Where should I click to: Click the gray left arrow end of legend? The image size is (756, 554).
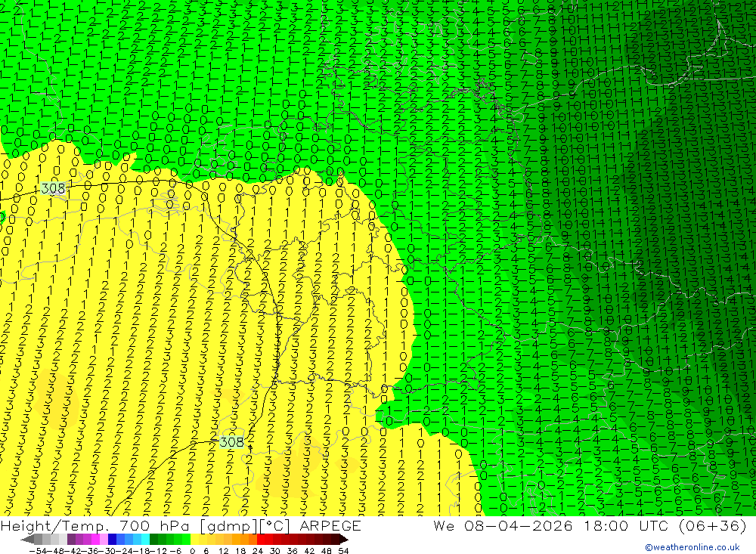click(27, 540)
